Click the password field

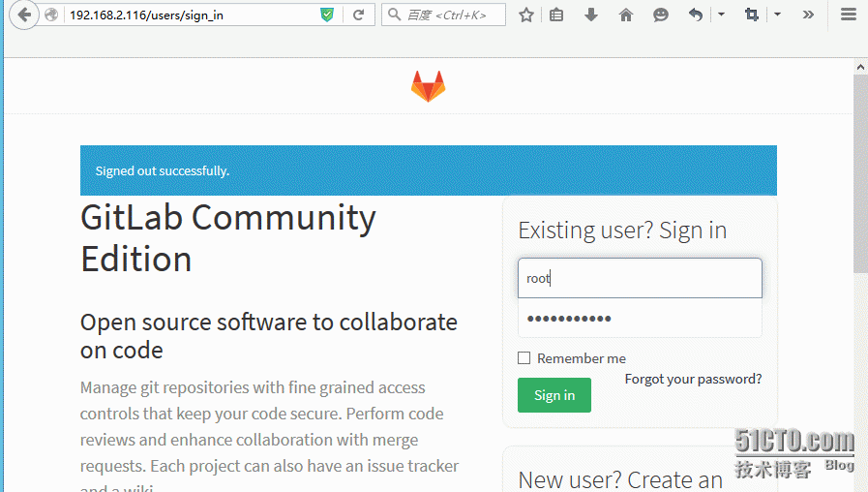pos(640,319)
